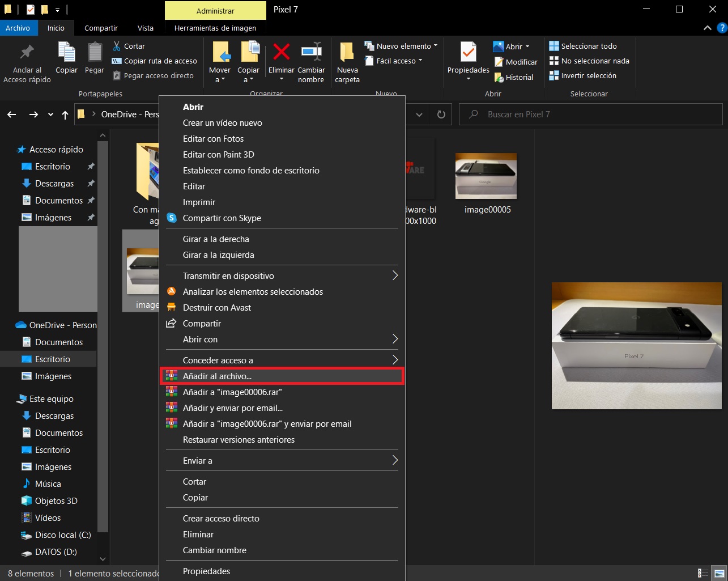The width and height of the screenshot is (728, 581).
Task: Click Destruir con Avast
Action: (x=282, y=307)
